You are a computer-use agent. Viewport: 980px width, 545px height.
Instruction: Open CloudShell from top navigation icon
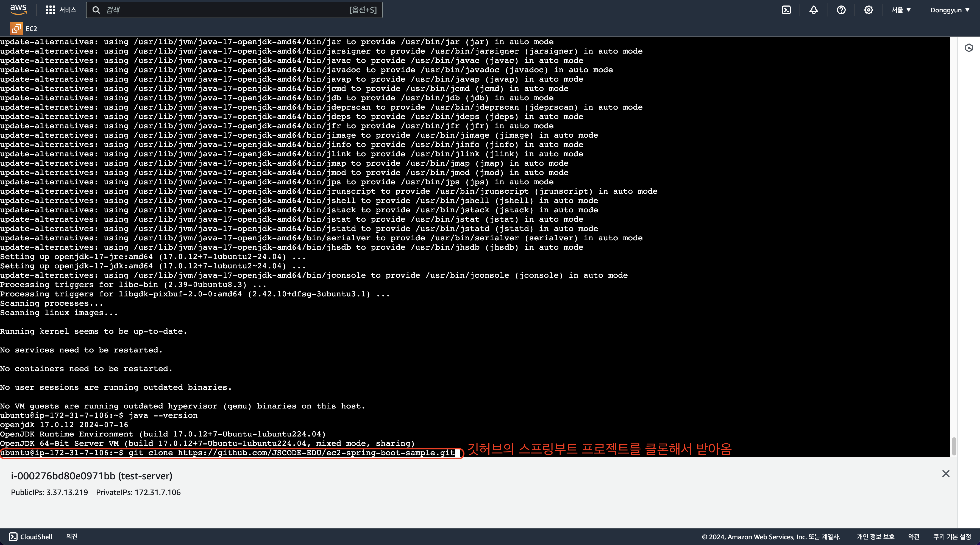click(x=786, y=10)
